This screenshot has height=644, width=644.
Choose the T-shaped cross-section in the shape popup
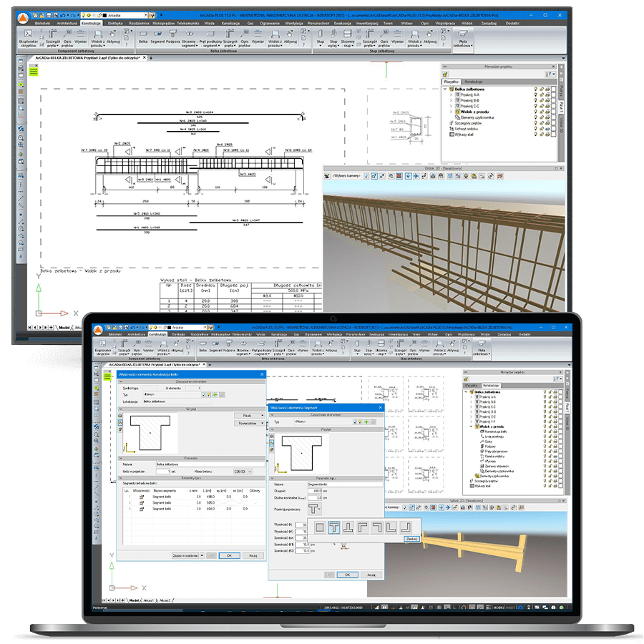click(334, 528)
